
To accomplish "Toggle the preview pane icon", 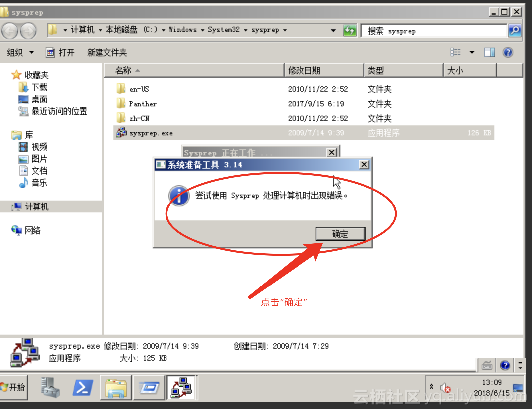I will [x=489, y=52].
